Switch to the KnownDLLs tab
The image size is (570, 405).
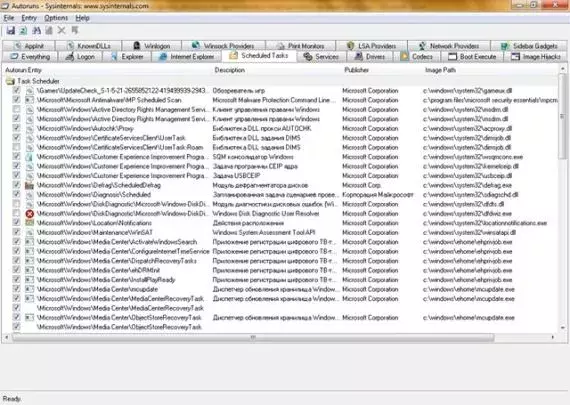[89, 46]
